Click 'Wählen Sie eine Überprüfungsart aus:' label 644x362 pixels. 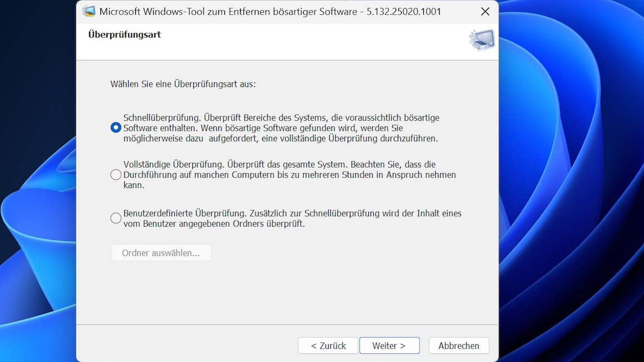point(183,84)
